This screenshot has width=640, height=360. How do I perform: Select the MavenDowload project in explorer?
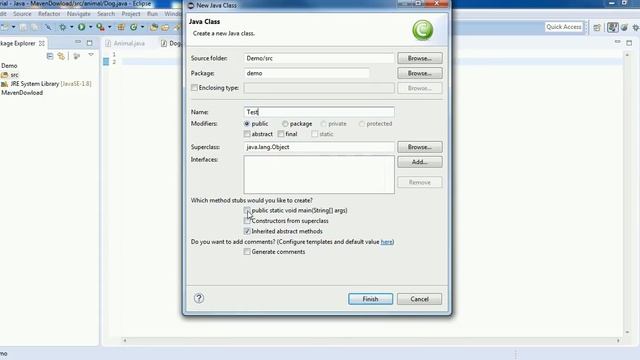pyautogui.click(x=22, y=93)
